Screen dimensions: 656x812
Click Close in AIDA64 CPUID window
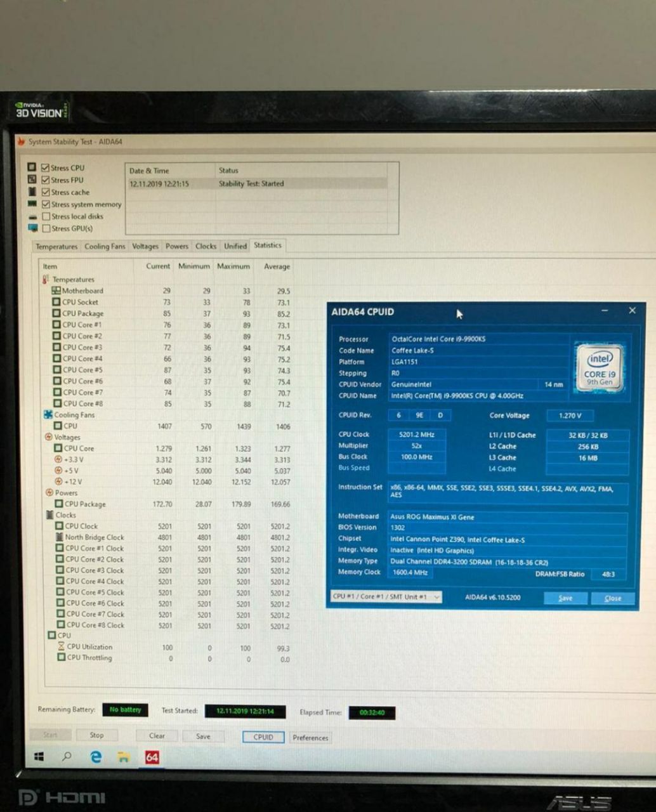[x=613, y=598]
